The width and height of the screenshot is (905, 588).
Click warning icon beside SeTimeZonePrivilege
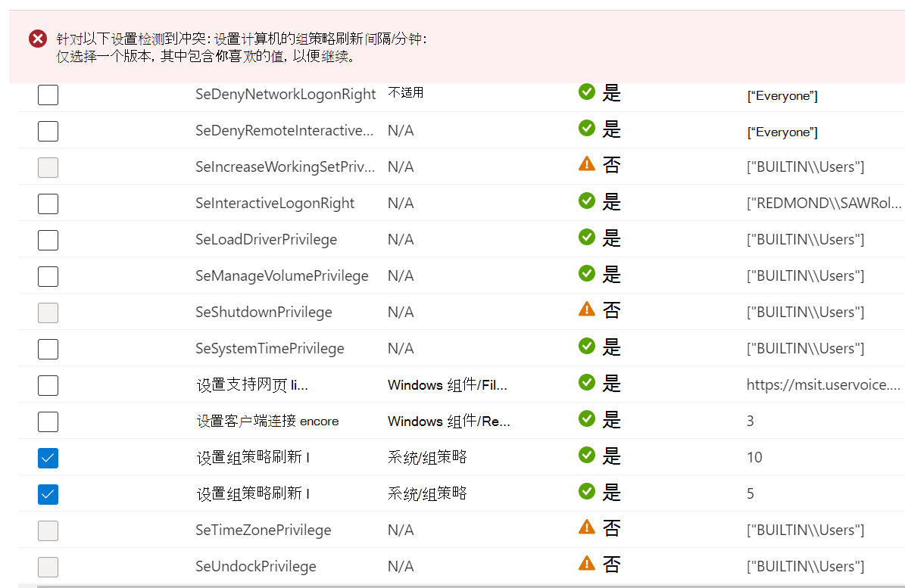click(586, 528)
